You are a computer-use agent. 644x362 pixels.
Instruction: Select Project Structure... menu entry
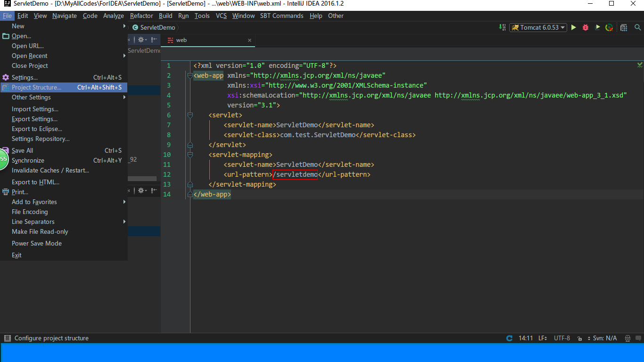[64, 87]
